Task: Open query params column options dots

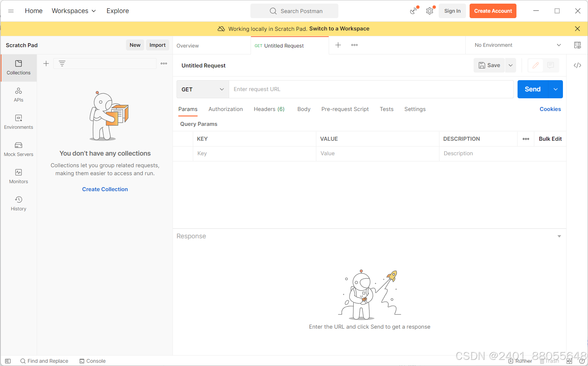Action: tap(526, 139)
